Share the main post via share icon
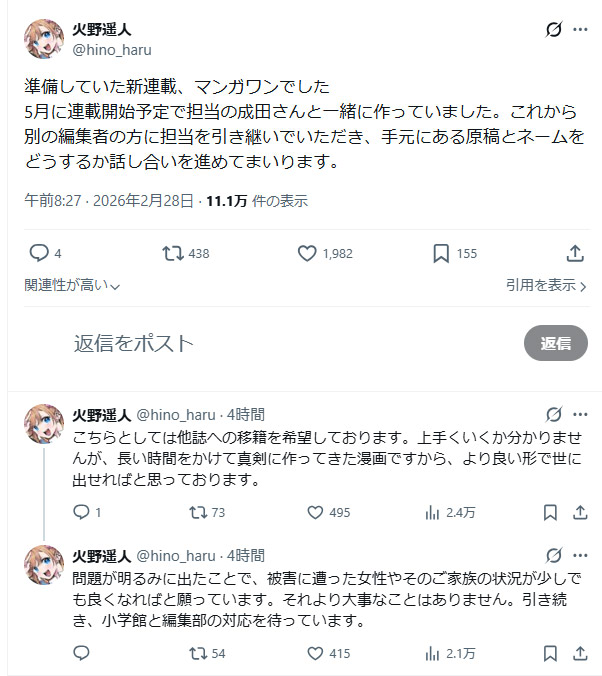The height and width of the screenshot is (676, 602). (x=576, y=253)
